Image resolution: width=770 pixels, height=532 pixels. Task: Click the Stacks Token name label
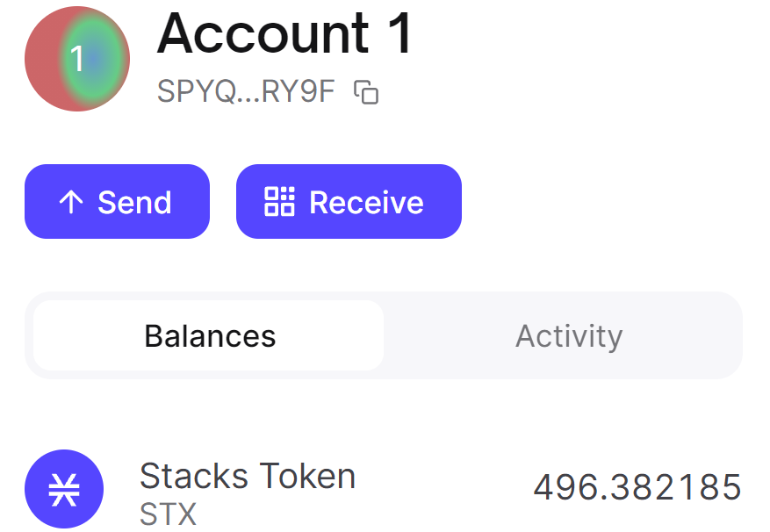[x=247, y=476]
